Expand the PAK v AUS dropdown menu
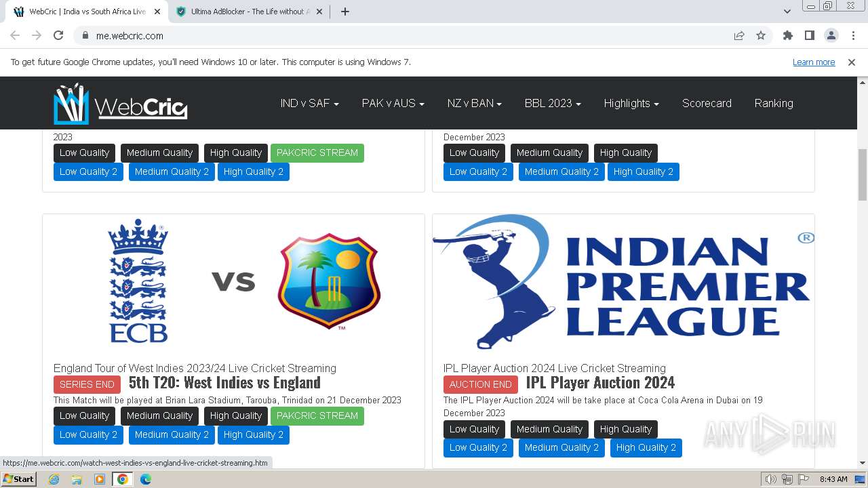This screenshot has height=488, width=868. tap(393, 104)
